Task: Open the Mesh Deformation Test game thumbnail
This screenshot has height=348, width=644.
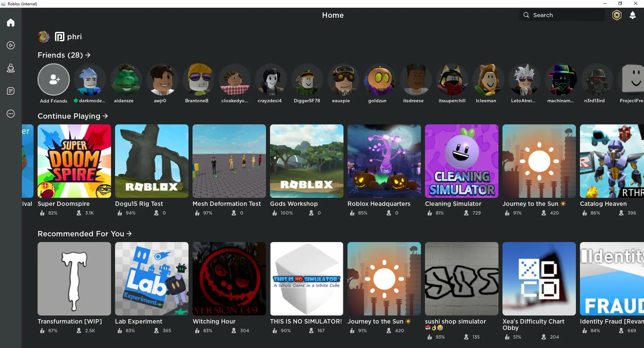Action: [x=229, y=161]
